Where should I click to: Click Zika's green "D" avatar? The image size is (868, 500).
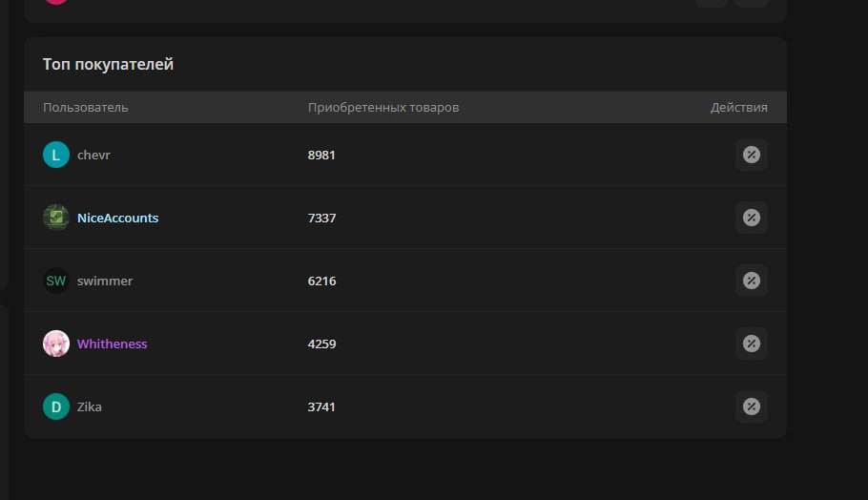coord(56,406)
